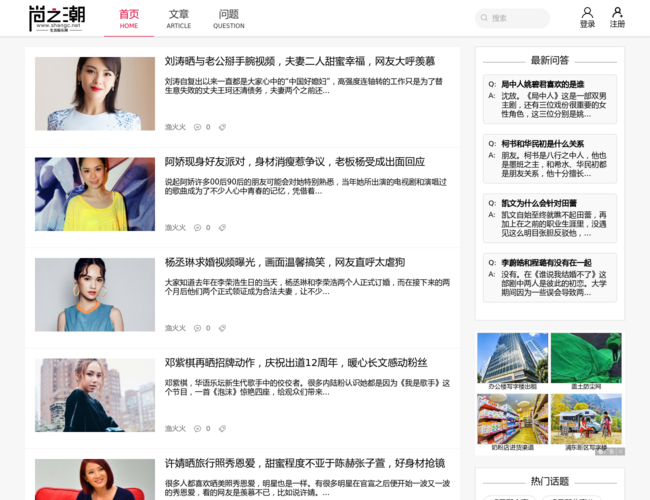
Task: Click tag icon on 阿娇 article
Action: click(222, 228)
